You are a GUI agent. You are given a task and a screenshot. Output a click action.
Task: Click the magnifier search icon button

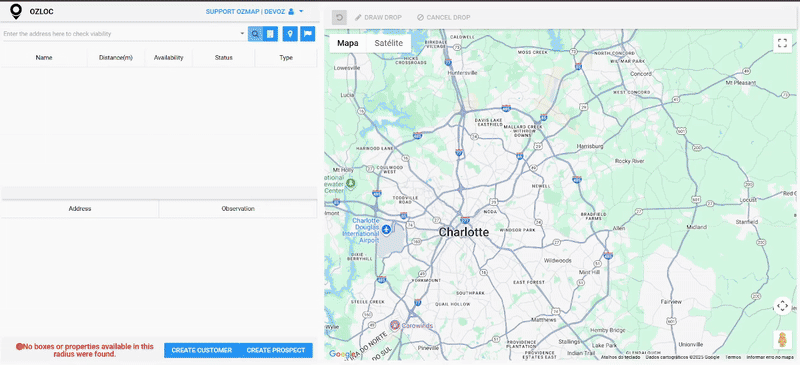(255, 34)
